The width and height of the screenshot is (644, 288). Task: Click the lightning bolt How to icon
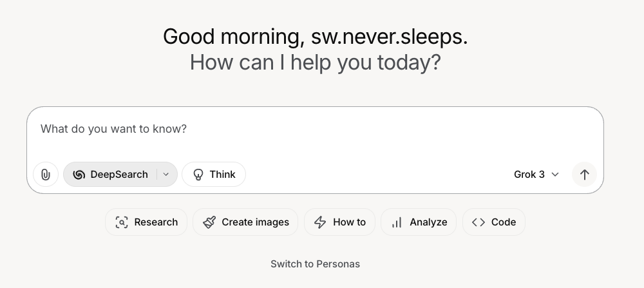pos(320,222)
